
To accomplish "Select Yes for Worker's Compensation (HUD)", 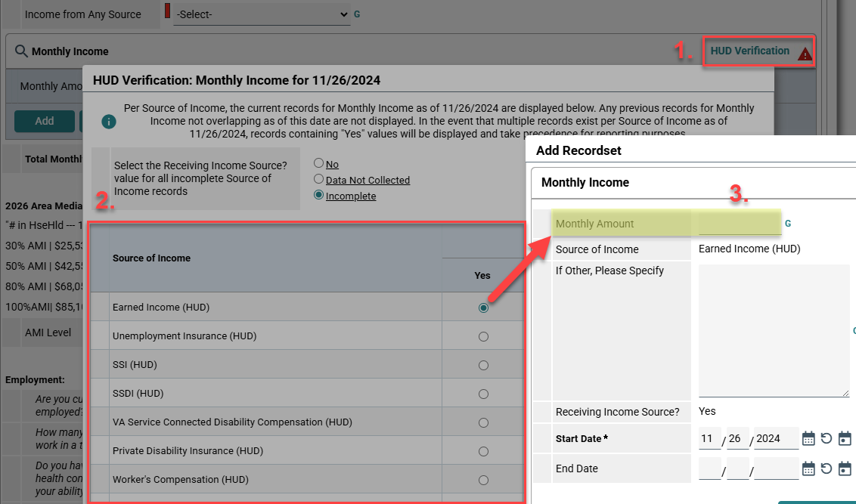I will coord(483,480).
